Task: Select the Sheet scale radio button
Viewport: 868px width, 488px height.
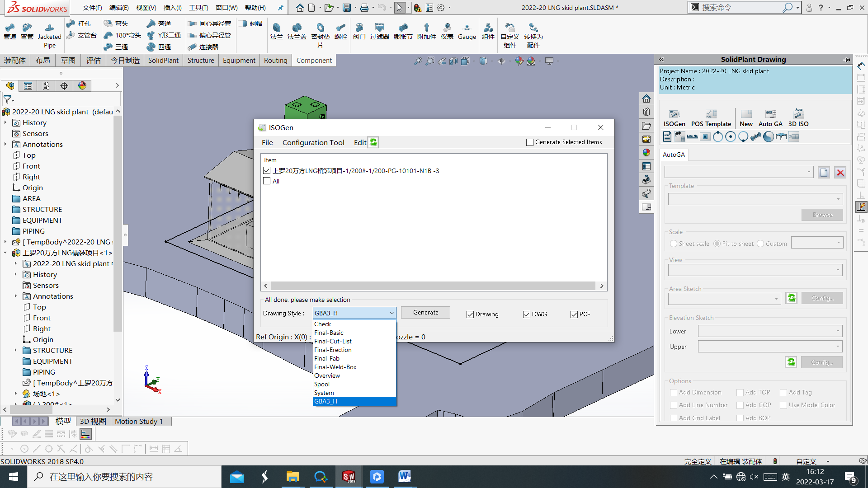Action: tap(674, 244)
